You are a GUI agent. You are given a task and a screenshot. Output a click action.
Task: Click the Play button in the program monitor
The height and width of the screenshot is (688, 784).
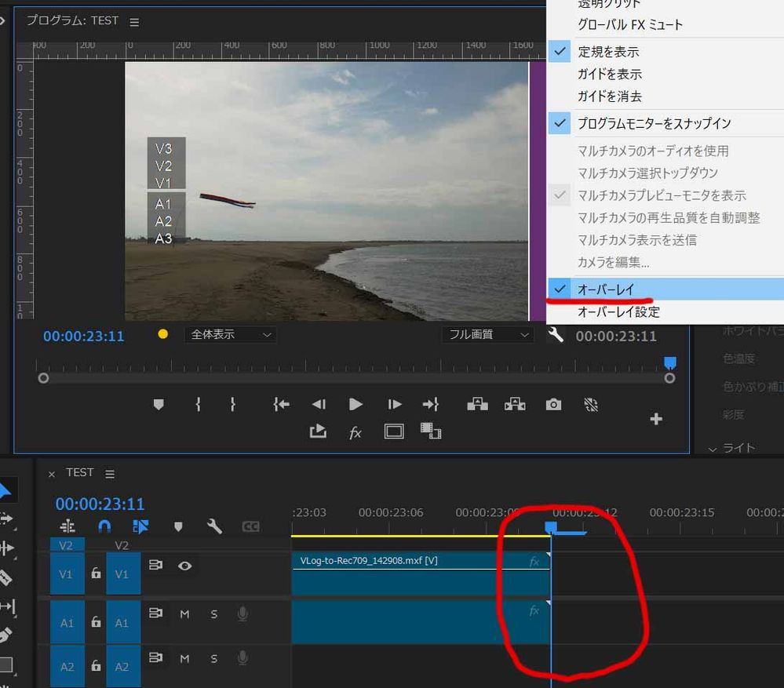point(355,404)
